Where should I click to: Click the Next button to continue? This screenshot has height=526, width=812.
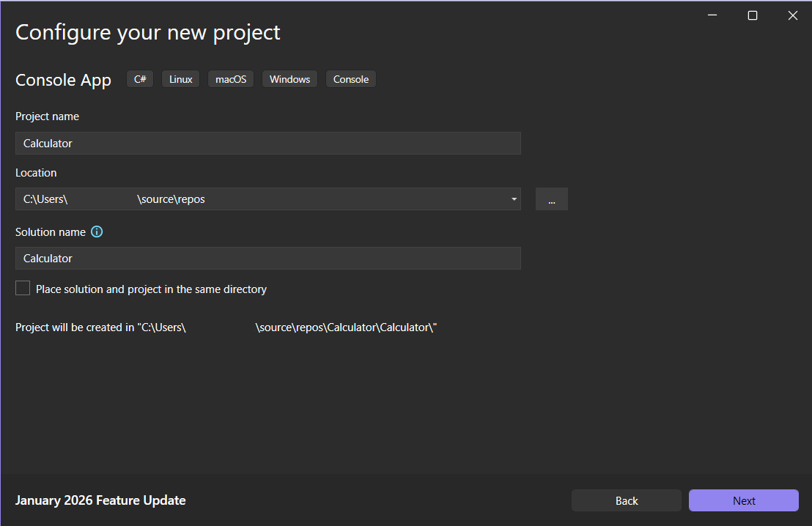743,500
